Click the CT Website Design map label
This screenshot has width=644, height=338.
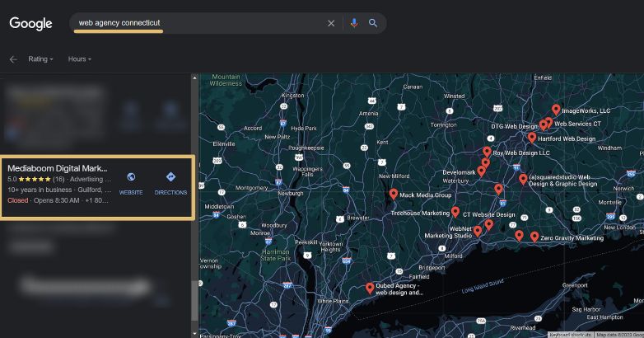488,214
